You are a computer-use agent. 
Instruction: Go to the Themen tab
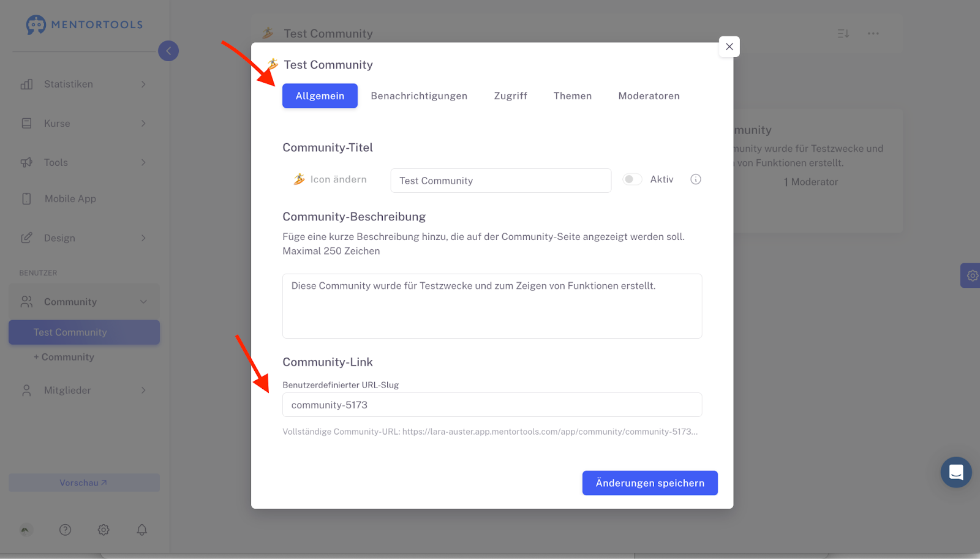coord(573,96)
